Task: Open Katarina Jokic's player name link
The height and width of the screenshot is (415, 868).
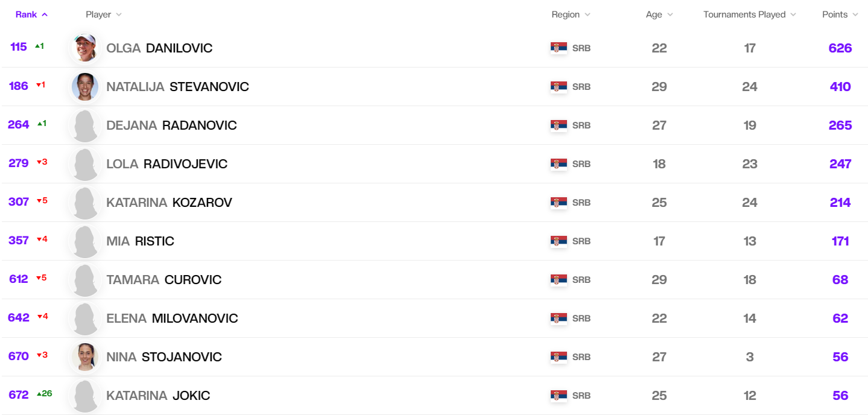Action: (x=158, y=396)
